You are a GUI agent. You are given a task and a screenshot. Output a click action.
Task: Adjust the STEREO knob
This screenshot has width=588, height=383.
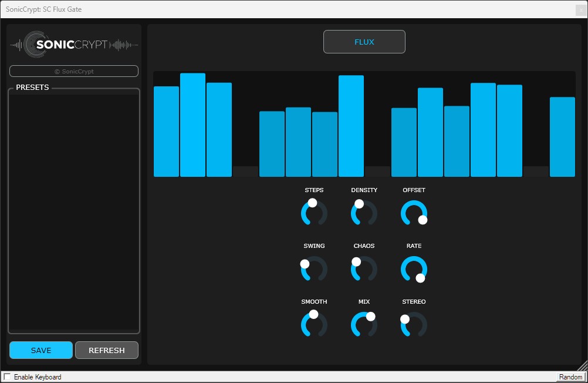tap(414, 324)
